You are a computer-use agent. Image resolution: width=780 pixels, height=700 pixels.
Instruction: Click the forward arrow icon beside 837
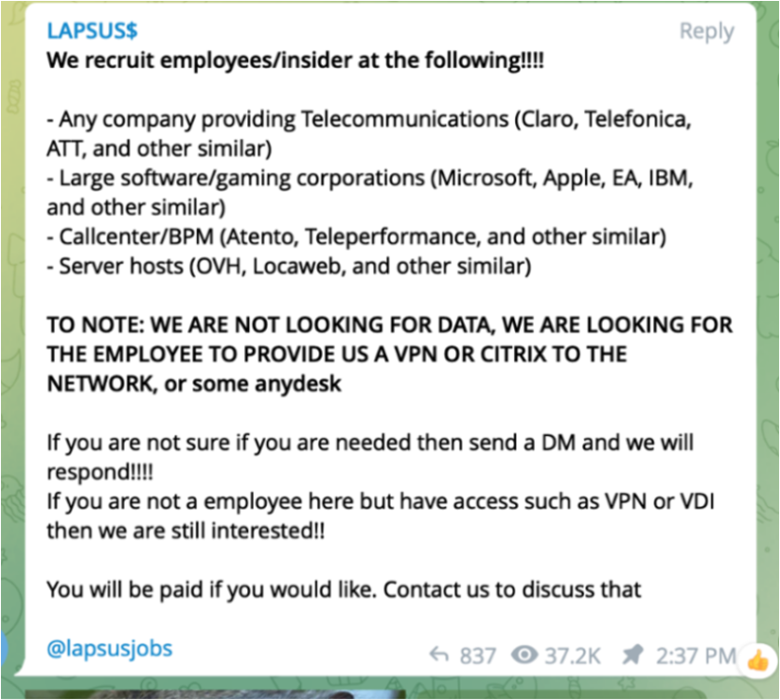438,655
